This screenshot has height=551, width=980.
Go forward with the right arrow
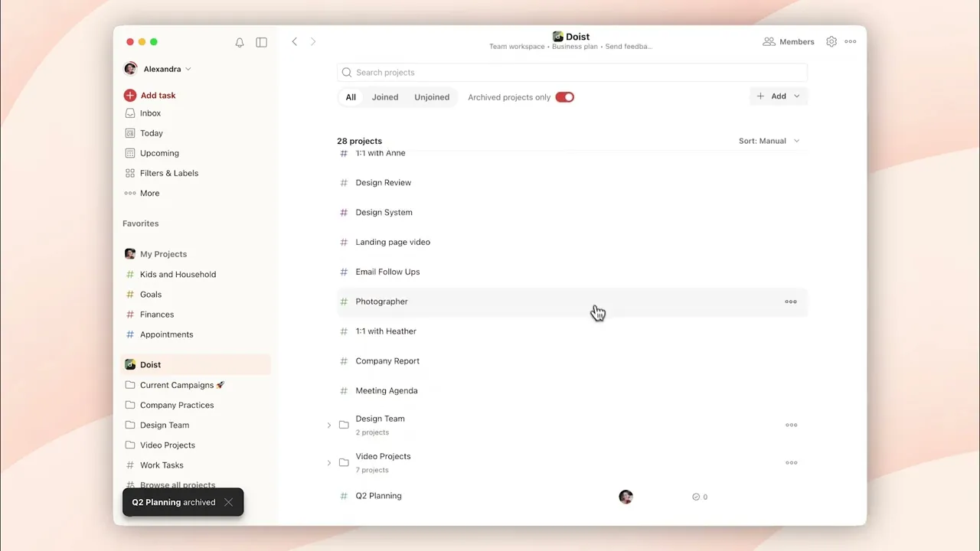(x=313, y=41)
